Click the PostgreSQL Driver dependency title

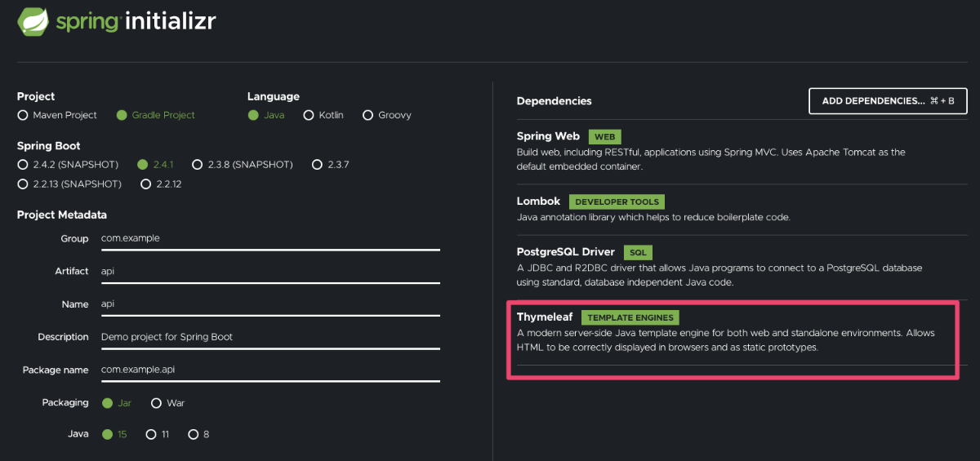566,252
